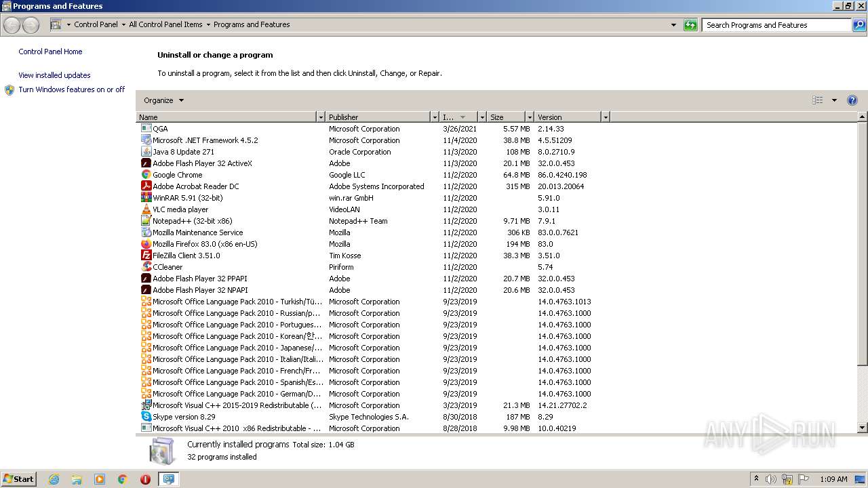Screen dimensions: 868x488
Task: Click the Microsoft .NET Framework 4.5.2 icon
Action: coord(146,140)
